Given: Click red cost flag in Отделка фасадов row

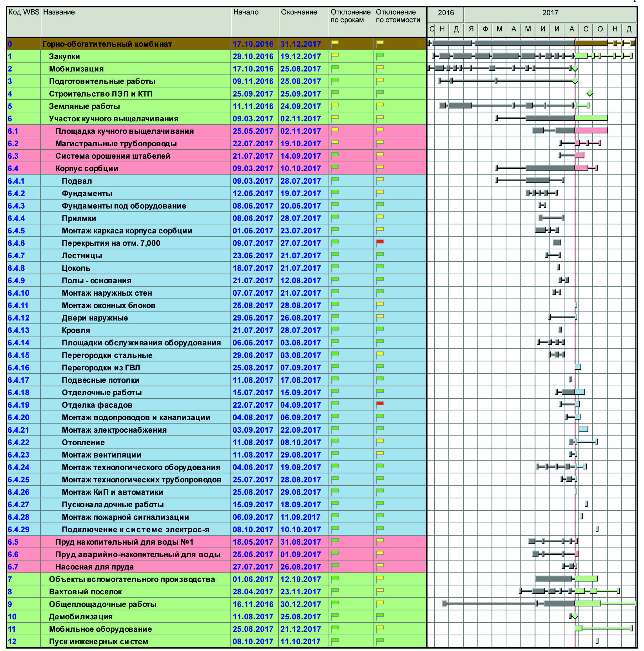Looking at the screenshot, I should [x=380, y=404].
